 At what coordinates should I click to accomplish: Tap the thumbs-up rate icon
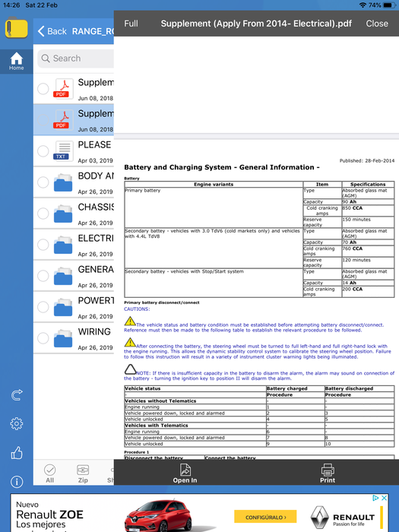tap(16, 453)
